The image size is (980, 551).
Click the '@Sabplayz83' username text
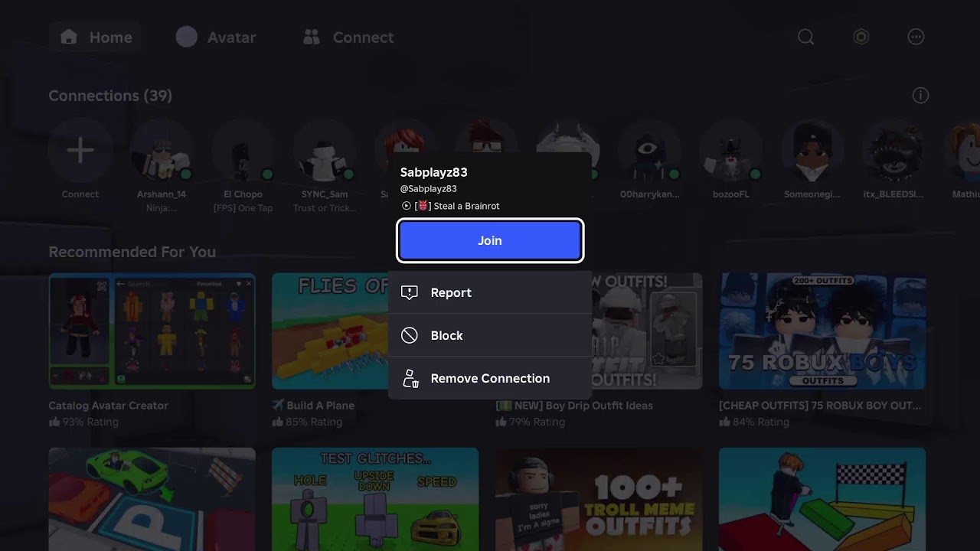click(429, 189)
